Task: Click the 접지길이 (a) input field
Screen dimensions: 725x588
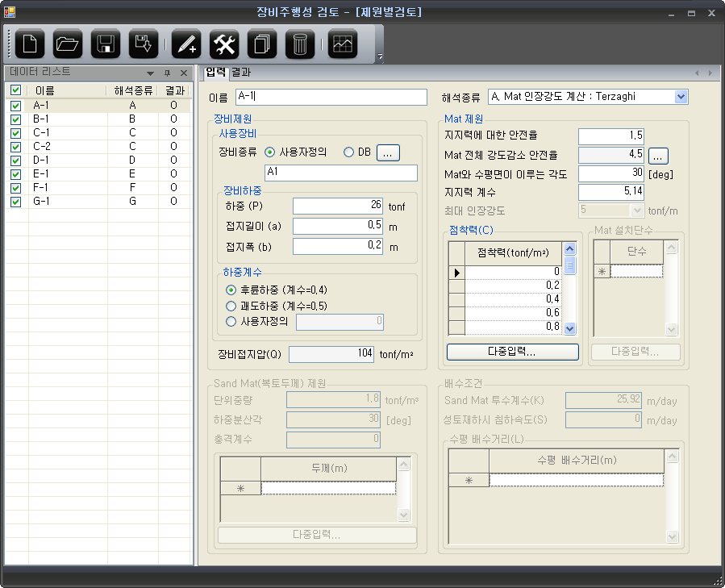Action: [338, 226]
